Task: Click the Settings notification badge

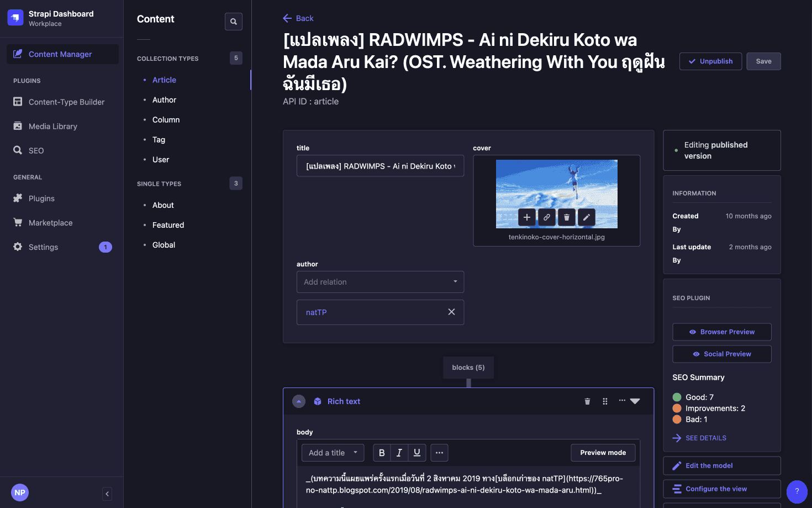Action: click(106, 247)
